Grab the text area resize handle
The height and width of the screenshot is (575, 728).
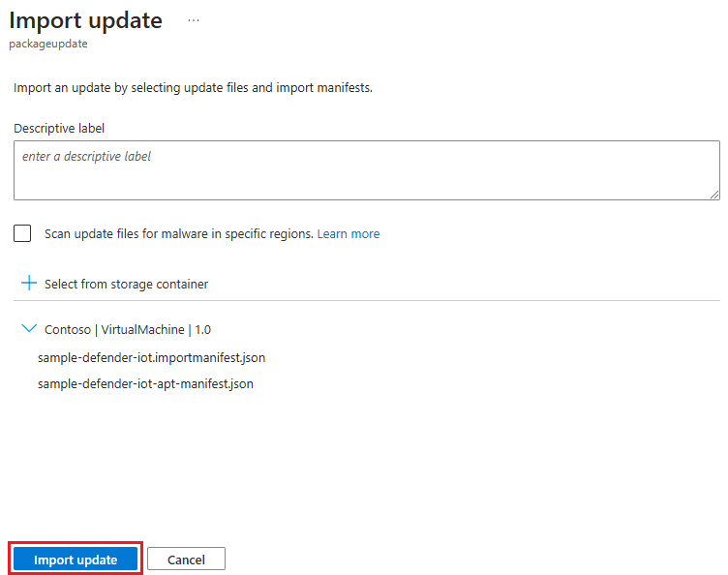pyautogui.click(x=715, y=195)
